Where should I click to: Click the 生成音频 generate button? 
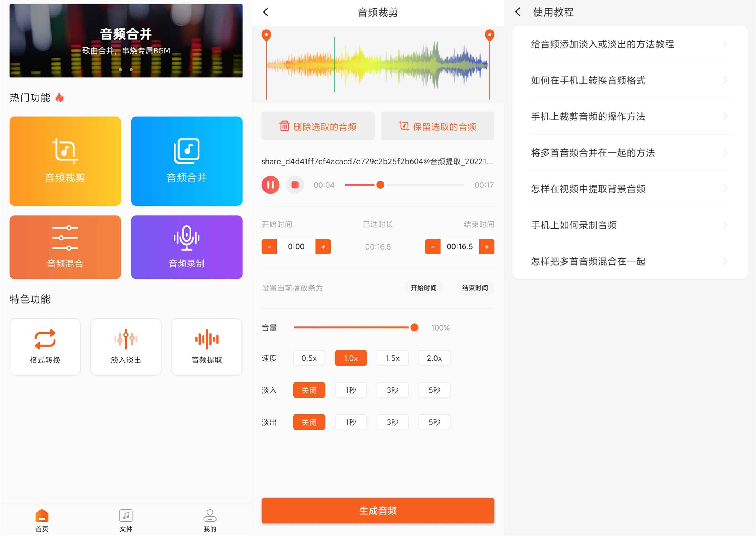pos(378,511)
